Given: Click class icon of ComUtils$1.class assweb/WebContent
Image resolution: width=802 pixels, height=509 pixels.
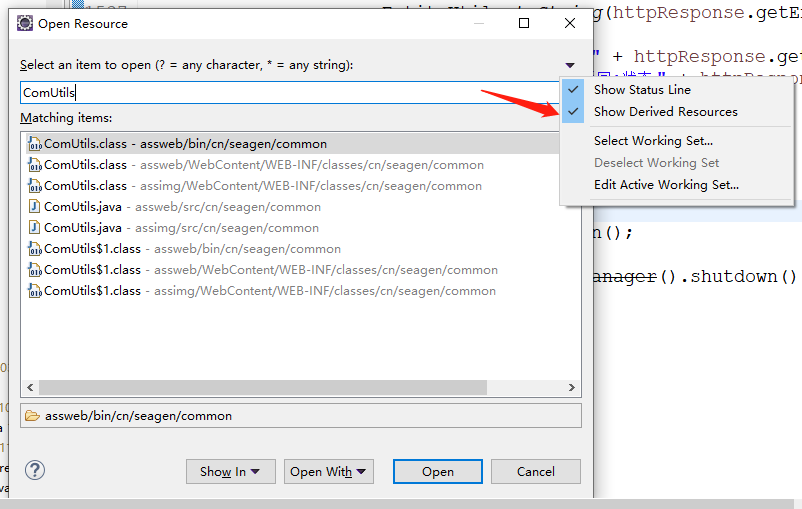Looking at the screenshot, I should tap(34, 270).
